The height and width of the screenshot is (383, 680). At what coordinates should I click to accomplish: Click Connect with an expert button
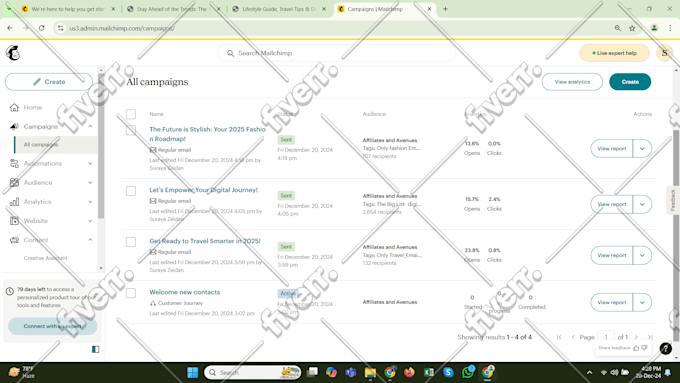point(52,326)
